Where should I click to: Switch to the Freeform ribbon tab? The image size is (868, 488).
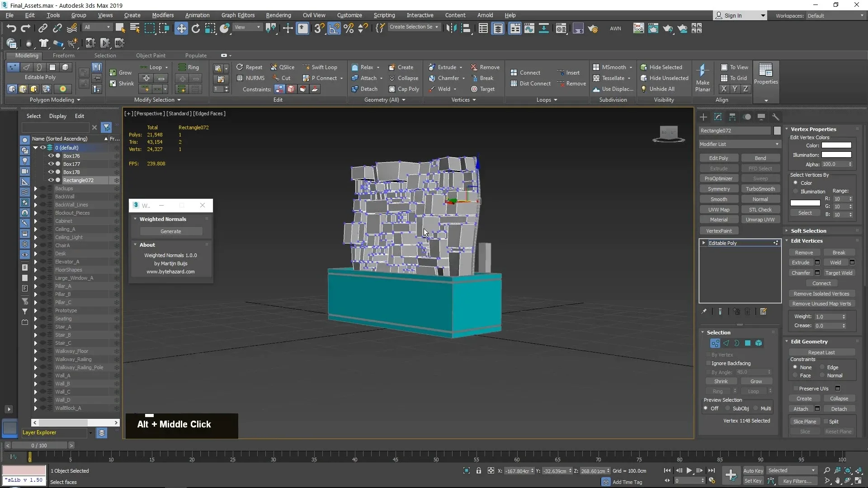click(x=63, y=56)
